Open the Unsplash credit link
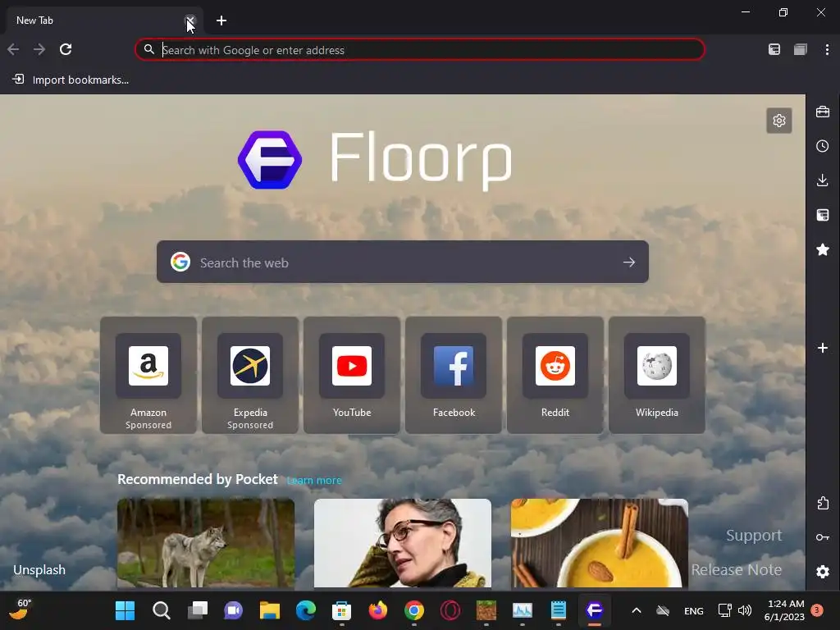This screenshot has width=840, height=630. (39, 569)
